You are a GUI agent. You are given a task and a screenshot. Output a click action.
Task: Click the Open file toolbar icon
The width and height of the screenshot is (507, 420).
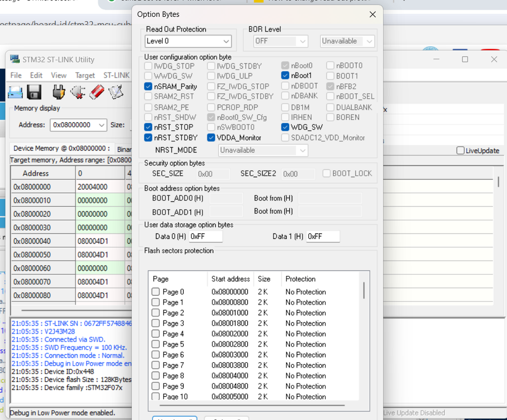(15, 92)
